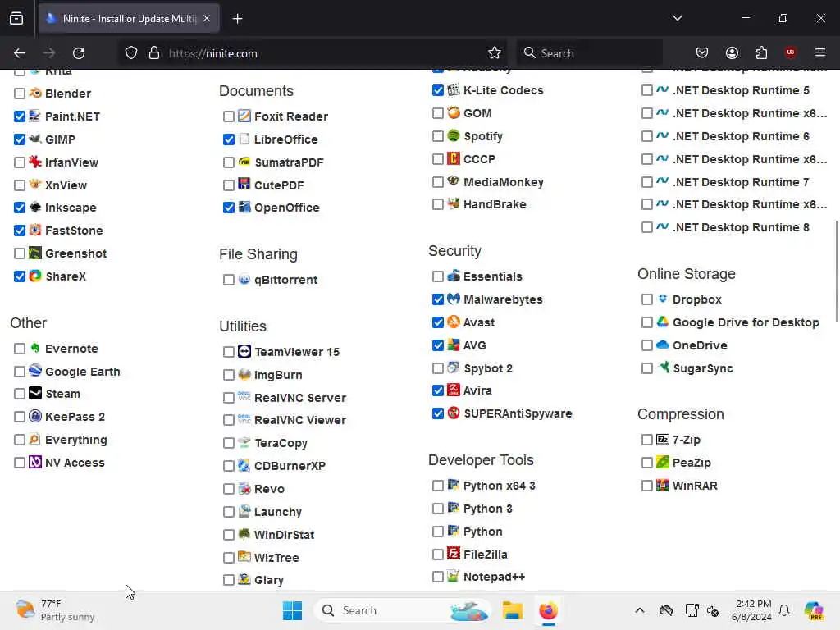Close the Ninite tab

[x=207, y=19]
